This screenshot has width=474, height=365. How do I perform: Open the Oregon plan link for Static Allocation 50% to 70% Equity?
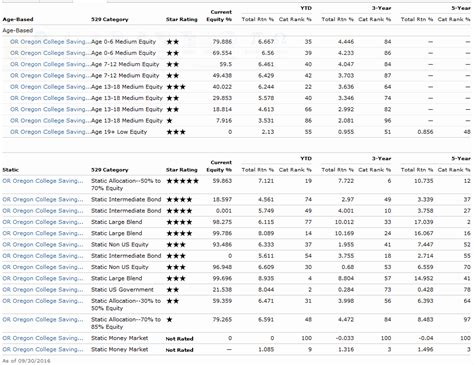[43, 181]
